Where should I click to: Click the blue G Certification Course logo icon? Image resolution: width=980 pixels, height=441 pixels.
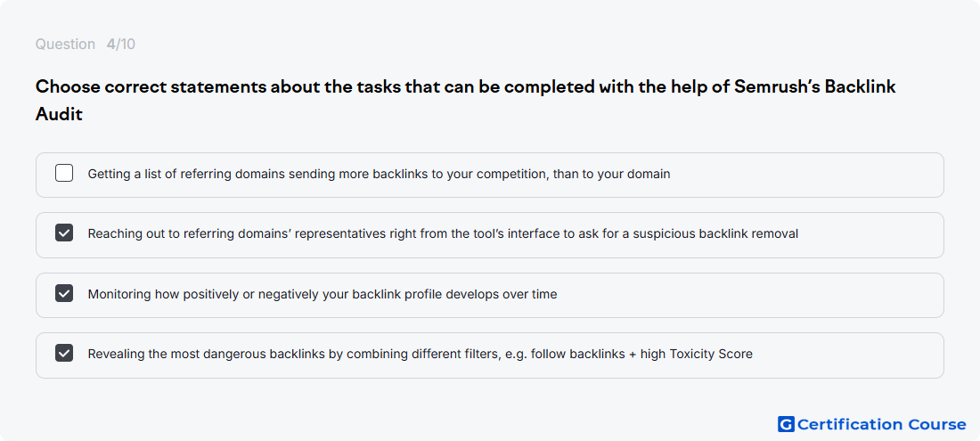pos(786,424)
